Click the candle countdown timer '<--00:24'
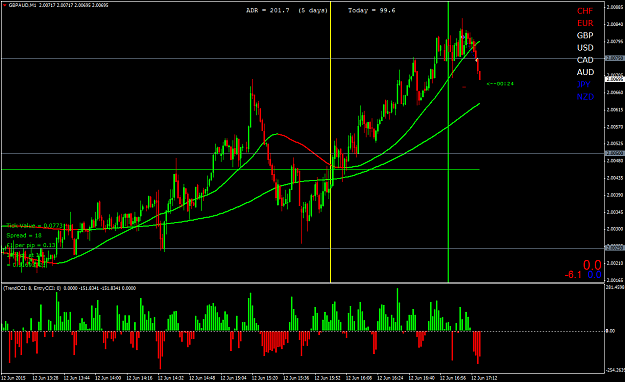625x382 pixels. tap(500, 84)
